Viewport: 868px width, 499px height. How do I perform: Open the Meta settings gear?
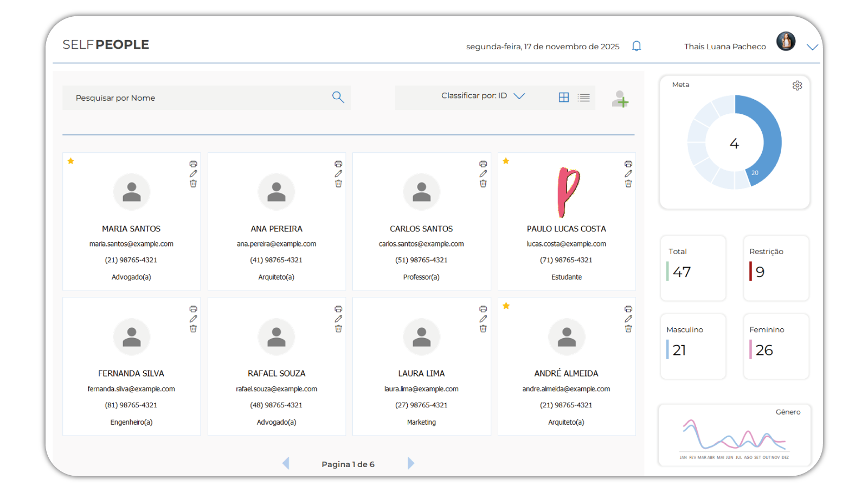click(x=797, y=86)
